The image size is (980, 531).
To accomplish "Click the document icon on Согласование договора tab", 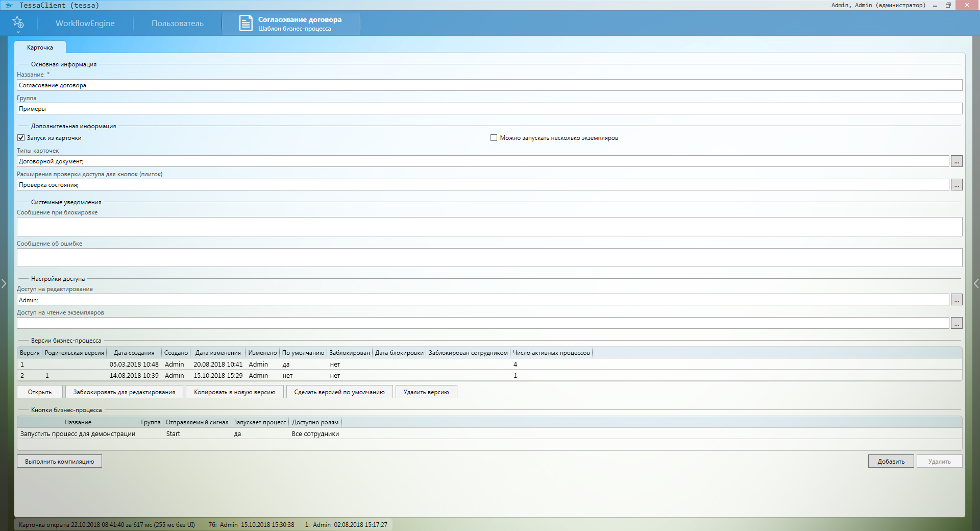I will click(246, 23).
